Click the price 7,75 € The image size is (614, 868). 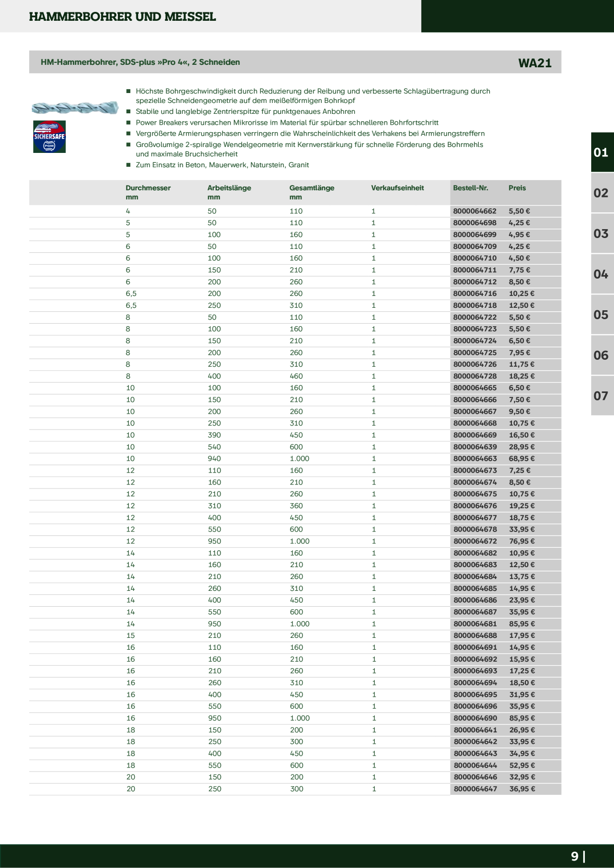coord(519,270)
